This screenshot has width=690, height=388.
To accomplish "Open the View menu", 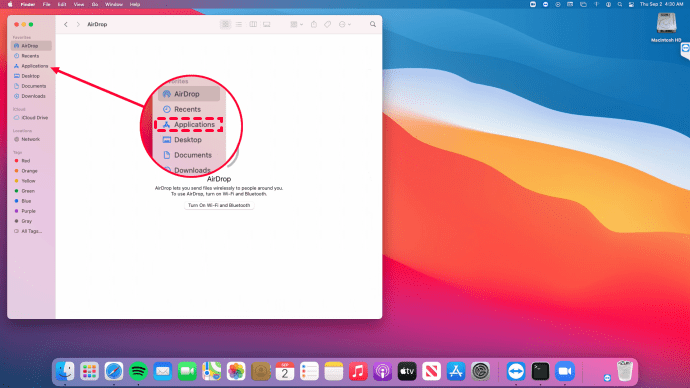I will pyautogui.click(x=79, y=4).
